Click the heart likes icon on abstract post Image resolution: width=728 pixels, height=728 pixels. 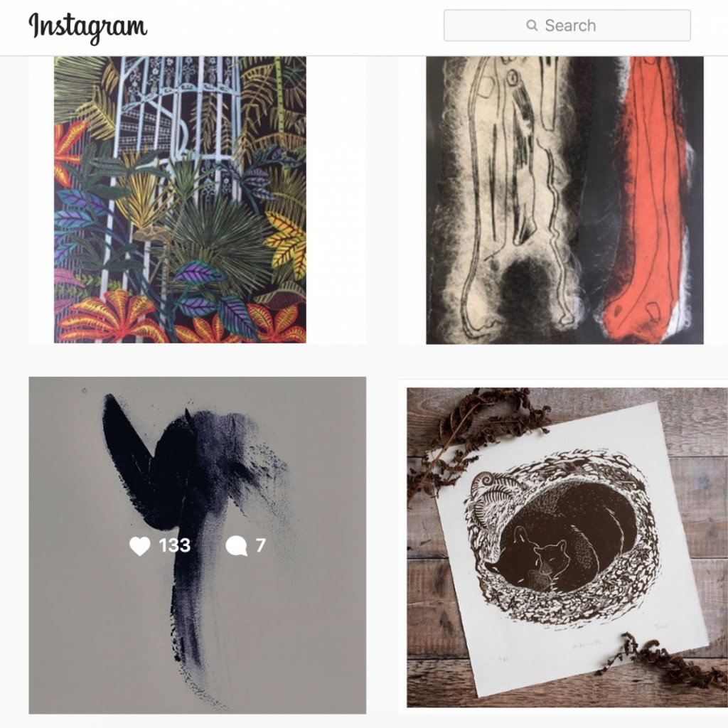click(x=140, y=545)
